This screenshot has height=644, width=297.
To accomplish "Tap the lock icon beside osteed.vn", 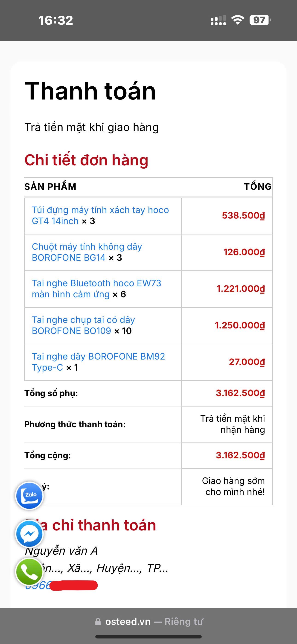I will tap(98, 622).
